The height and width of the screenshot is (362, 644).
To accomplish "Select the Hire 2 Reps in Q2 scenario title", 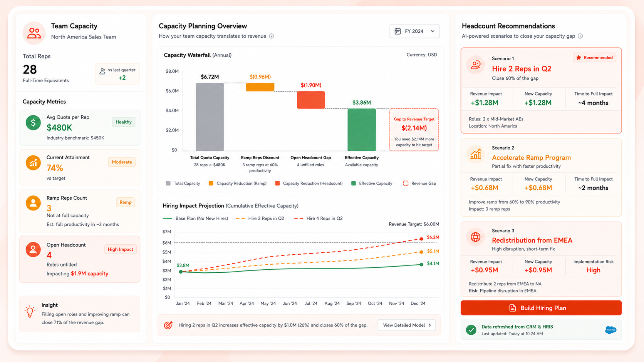I will [522, 68].
